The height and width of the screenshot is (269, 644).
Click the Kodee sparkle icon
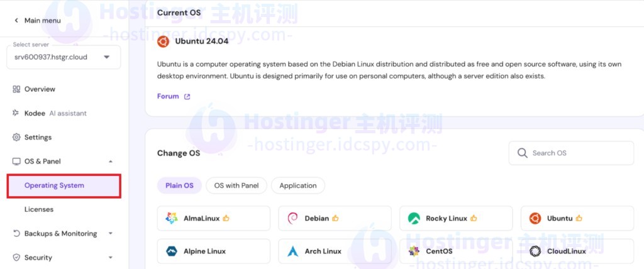[x=16, y=113]
